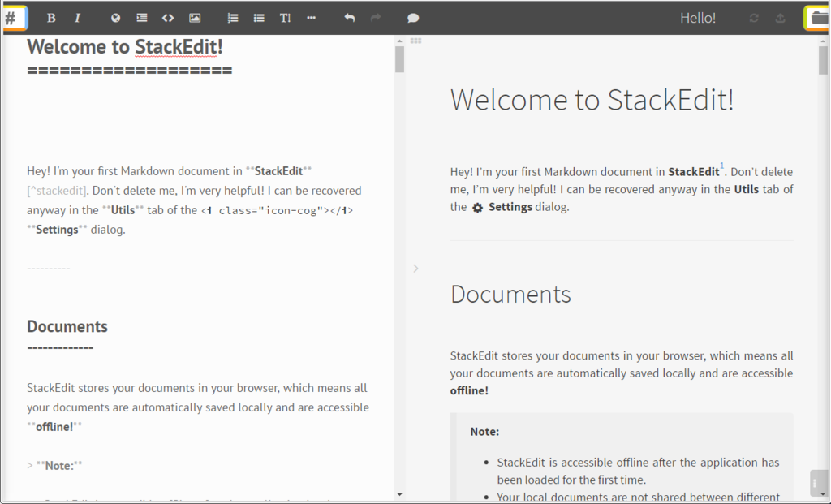
Task: Undo the last edit
Action: click(349, 18)
